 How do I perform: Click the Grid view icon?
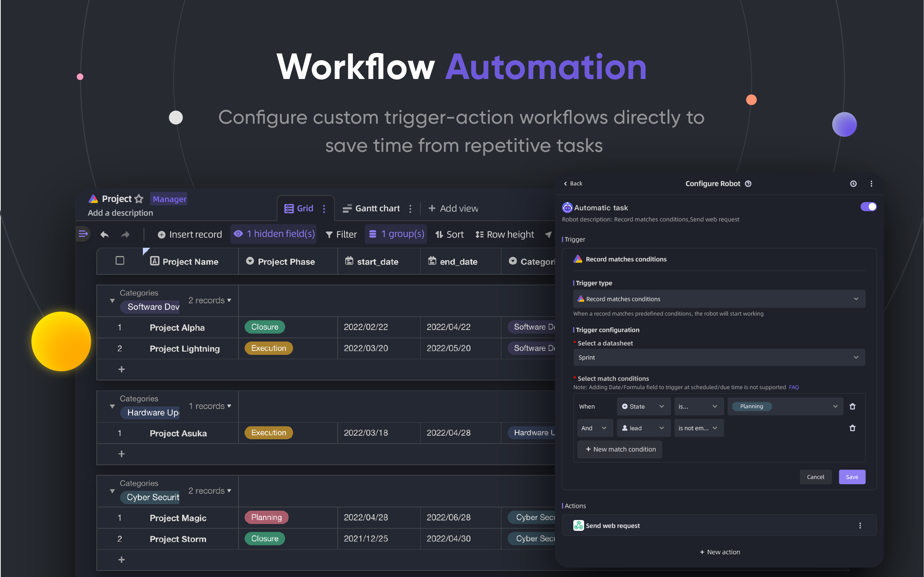289,208
